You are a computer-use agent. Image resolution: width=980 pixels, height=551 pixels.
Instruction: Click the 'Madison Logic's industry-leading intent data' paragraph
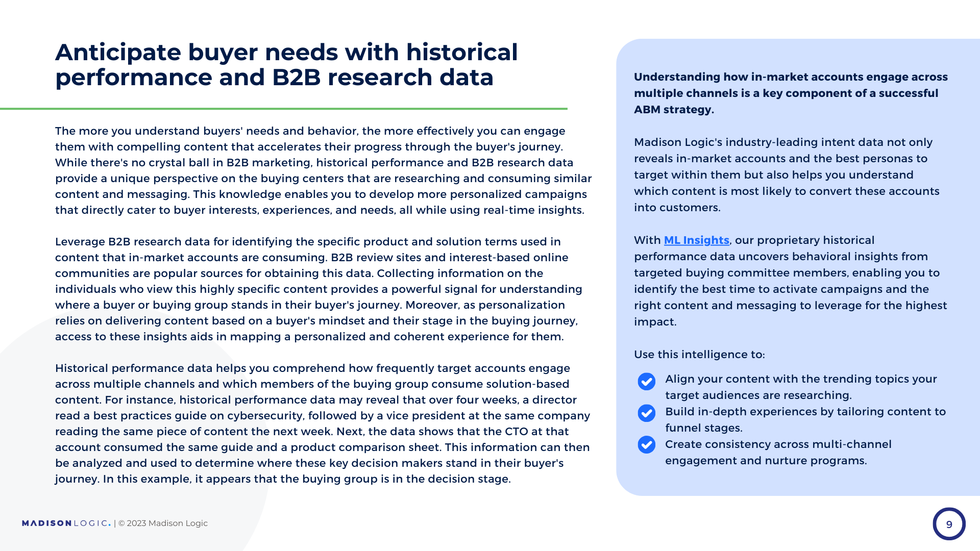click(786, 175)
